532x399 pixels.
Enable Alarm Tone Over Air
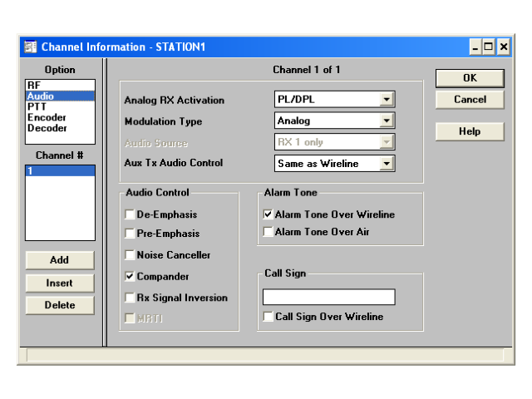(268, 232)
